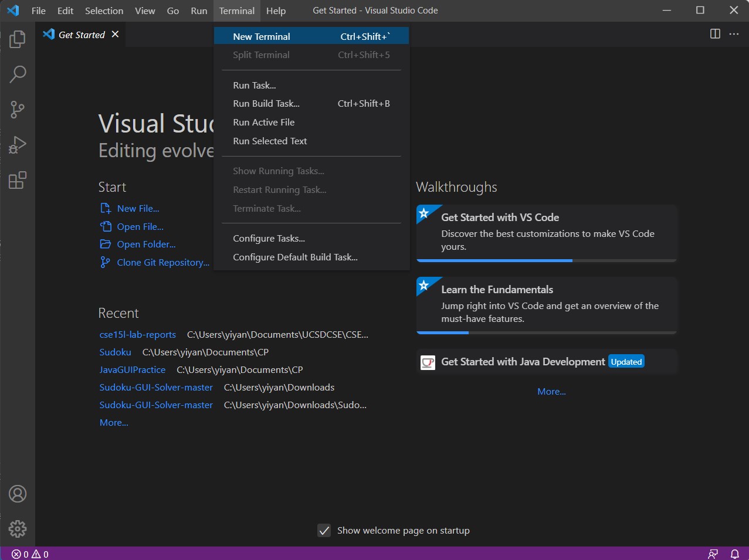Open the Explorer view in activity bar
This screenshot has width=749, height=560.
18,39
